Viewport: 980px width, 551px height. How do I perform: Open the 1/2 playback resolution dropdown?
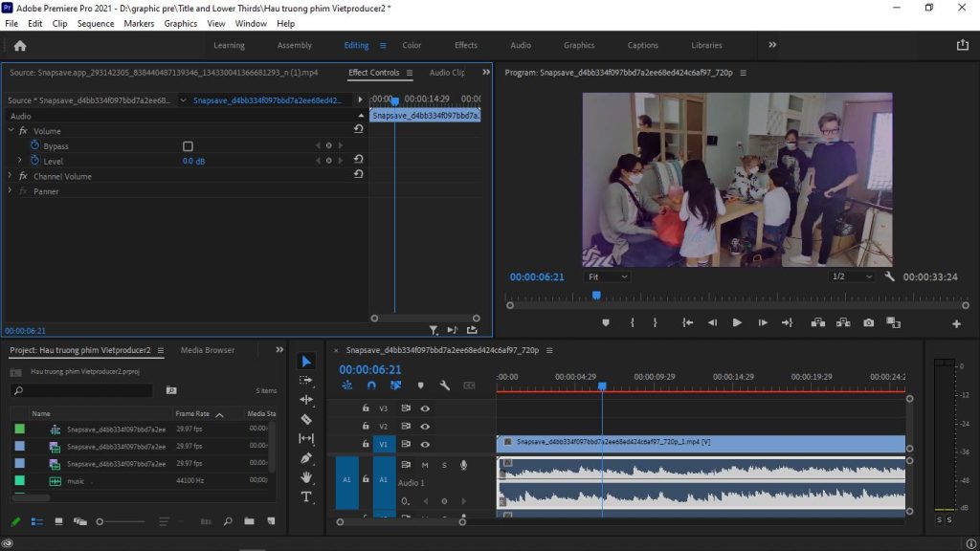pyautogui.click(x=851, y=276)
